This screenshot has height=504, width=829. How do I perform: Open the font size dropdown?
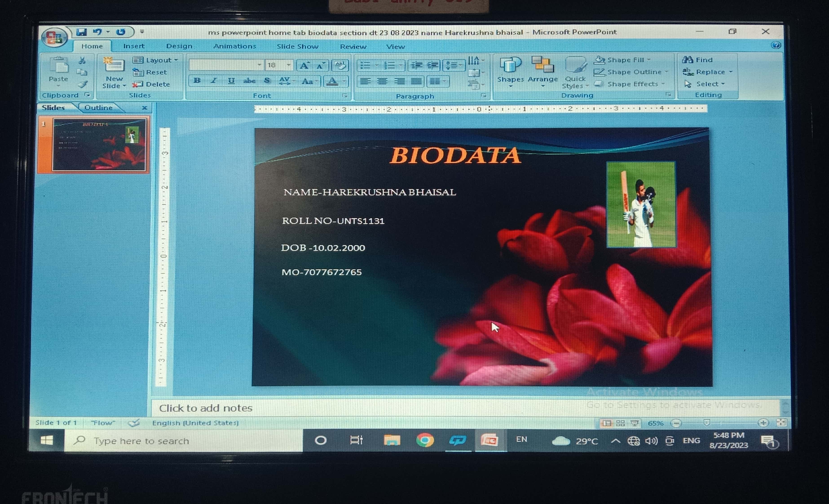(288, 65)
